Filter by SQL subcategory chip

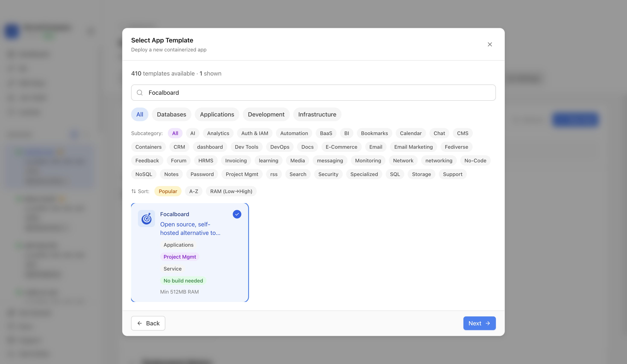coord(395,174)
